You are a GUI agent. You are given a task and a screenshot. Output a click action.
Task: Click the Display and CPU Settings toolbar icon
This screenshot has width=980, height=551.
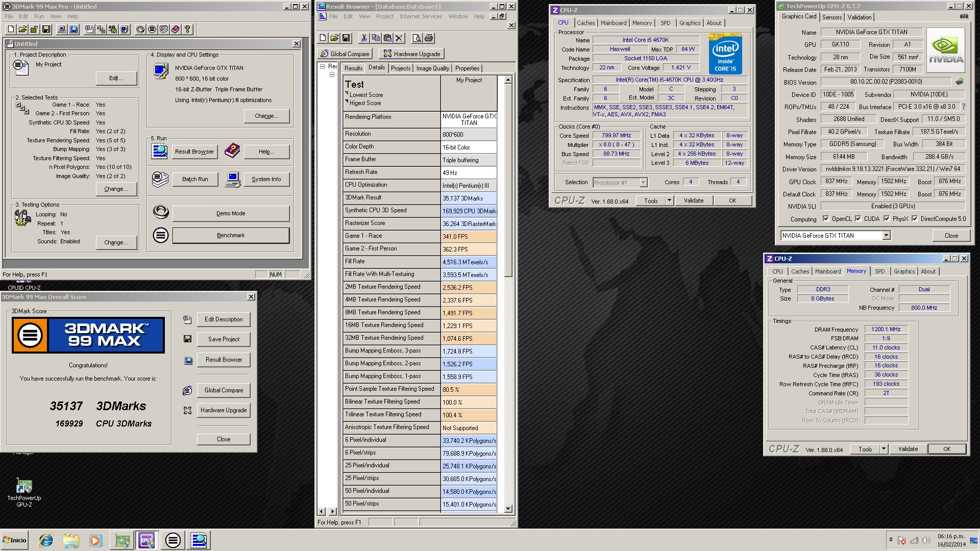[125, 30]
